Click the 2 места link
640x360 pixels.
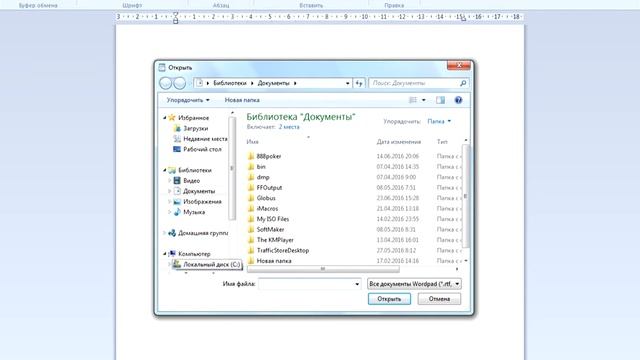289,127
